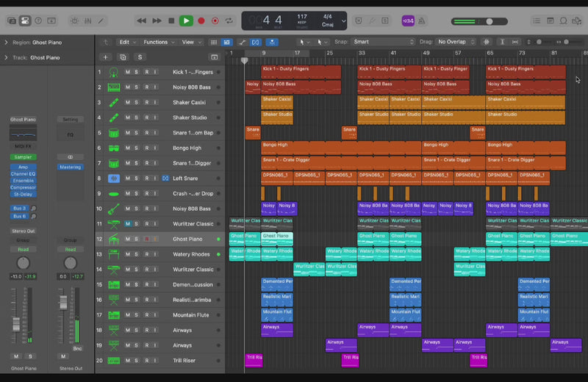Open the Edit menu in tracks area
Image resolution: width=588 pixels, height=382 pixels.
click(128, 43)
